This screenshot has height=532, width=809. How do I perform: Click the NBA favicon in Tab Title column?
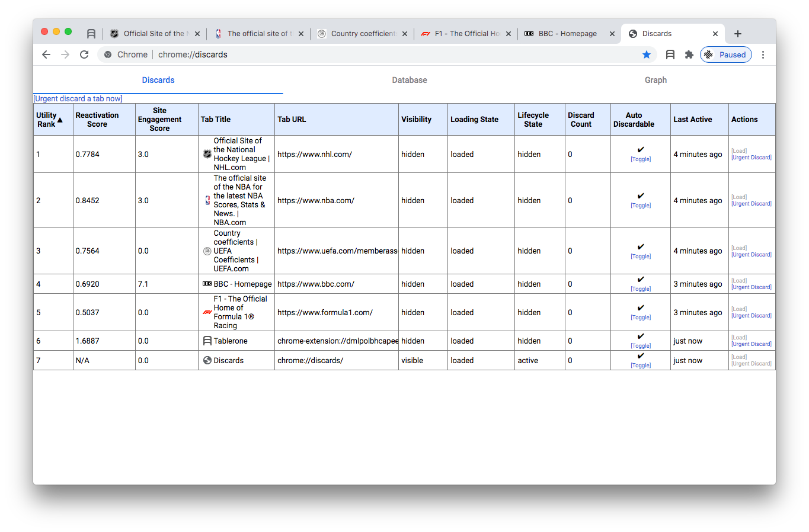point(207,200)
